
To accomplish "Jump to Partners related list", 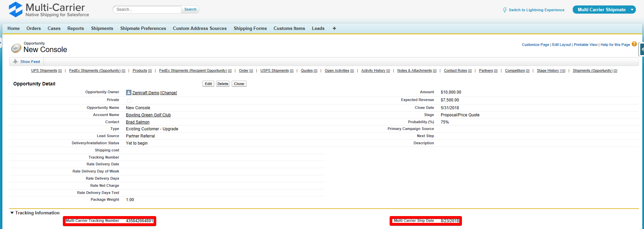I will [488, 71].
